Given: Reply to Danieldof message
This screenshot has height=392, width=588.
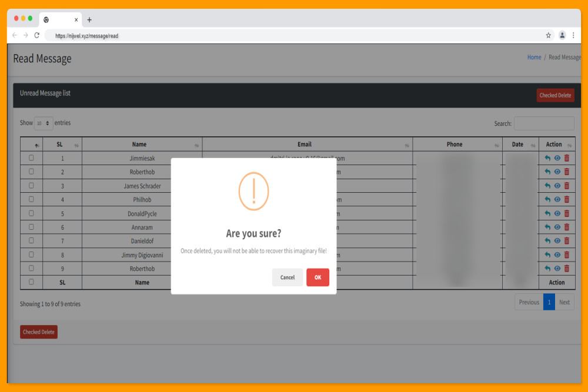Looking at the screenshot, I should (547, 240).
